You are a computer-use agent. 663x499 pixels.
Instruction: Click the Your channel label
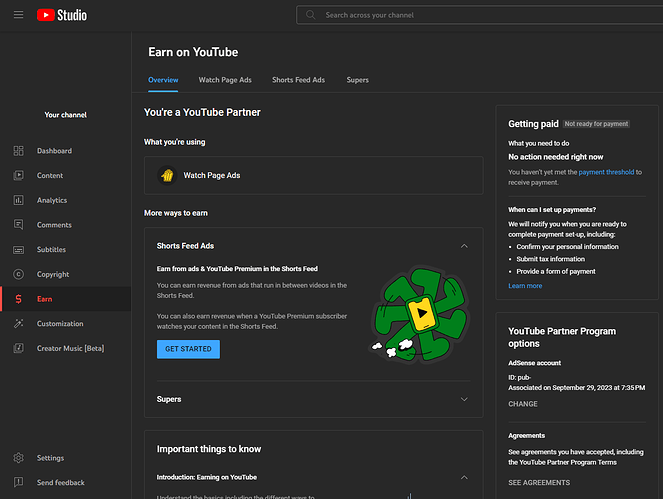point(66,115)
